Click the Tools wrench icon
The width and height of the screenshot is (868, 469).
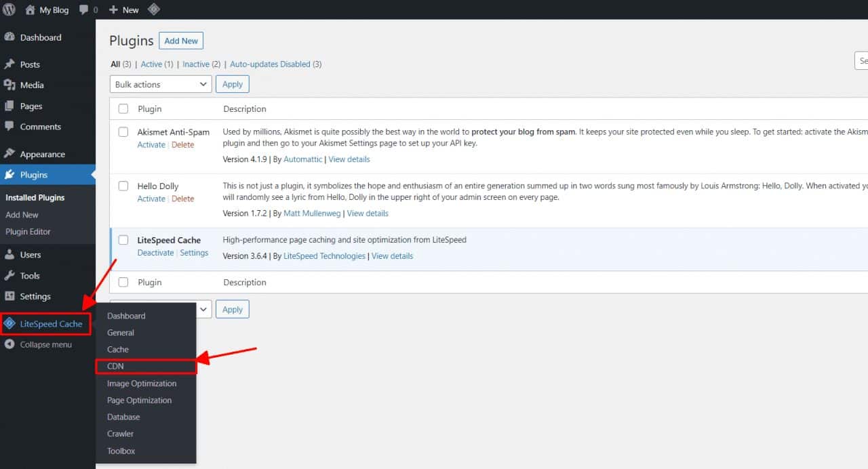9,275
